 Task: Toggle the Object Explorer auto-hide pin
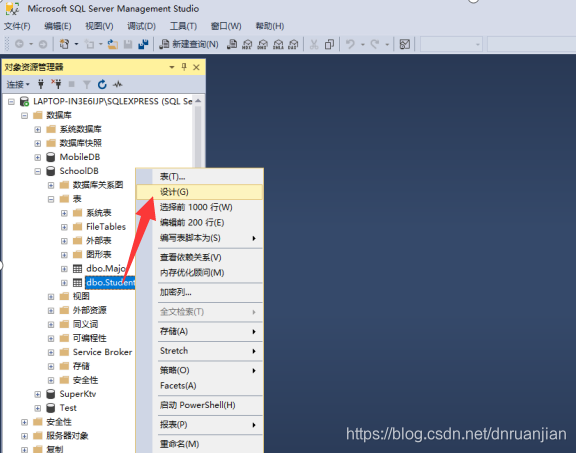[x=184, y=67]
